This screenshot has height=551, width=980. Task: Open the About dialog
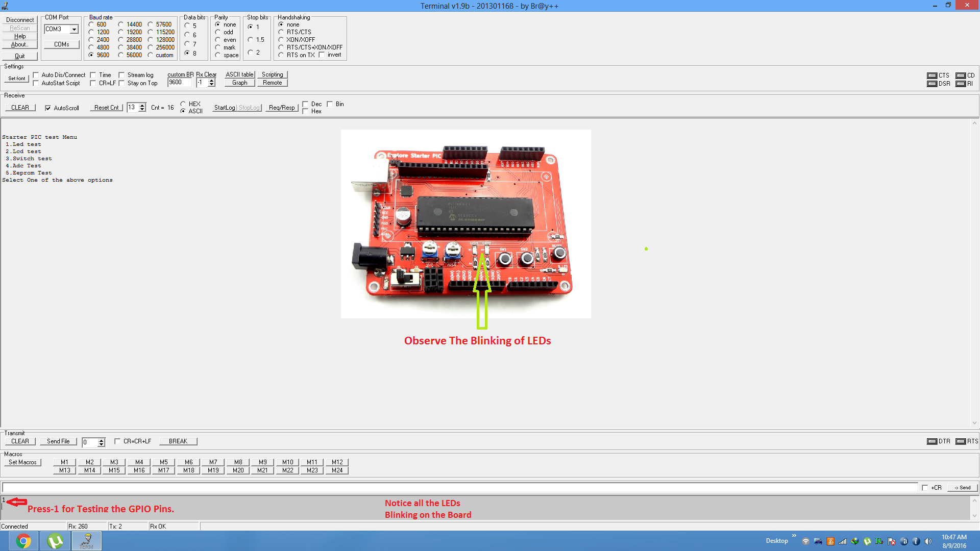20,44
